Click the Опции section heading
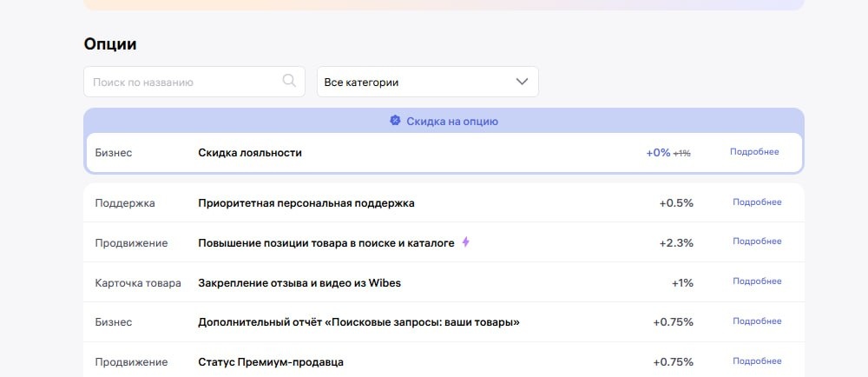868x377 pixels. pos(110,43)
